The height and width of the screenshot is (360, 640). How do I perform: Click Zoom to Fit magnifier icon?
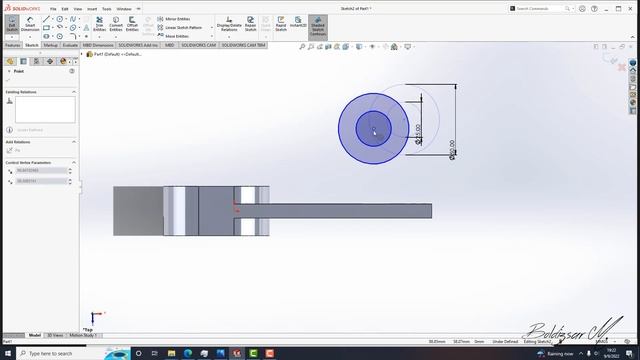point(302,47)
